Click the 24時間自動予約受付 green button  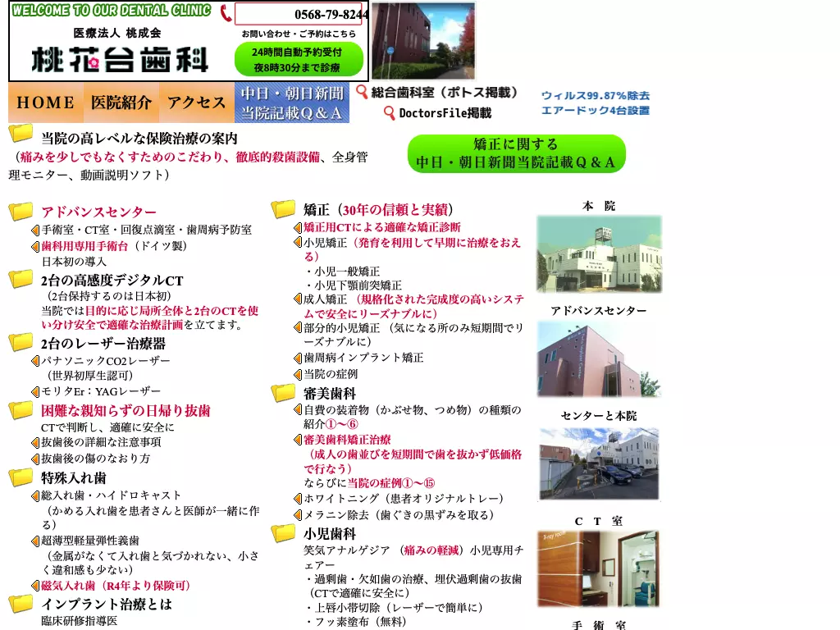tap(299, 59)
